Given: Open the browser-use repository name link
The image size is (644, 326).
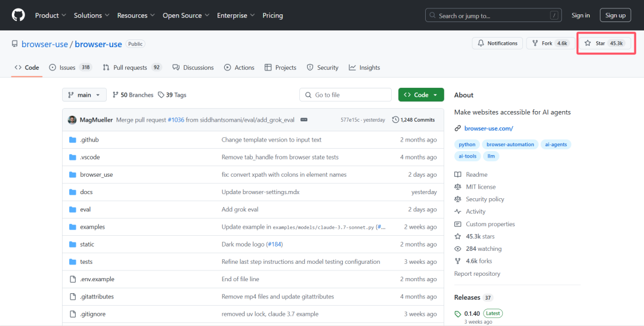Looking at the screenshot, I should (x=98, y=44).
